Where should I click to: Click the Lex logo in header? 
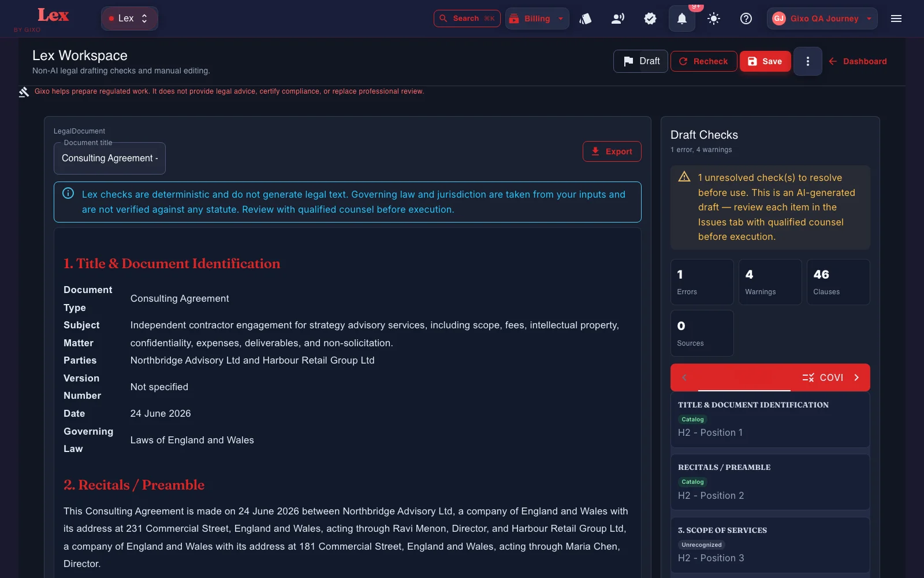pos(53,16)
